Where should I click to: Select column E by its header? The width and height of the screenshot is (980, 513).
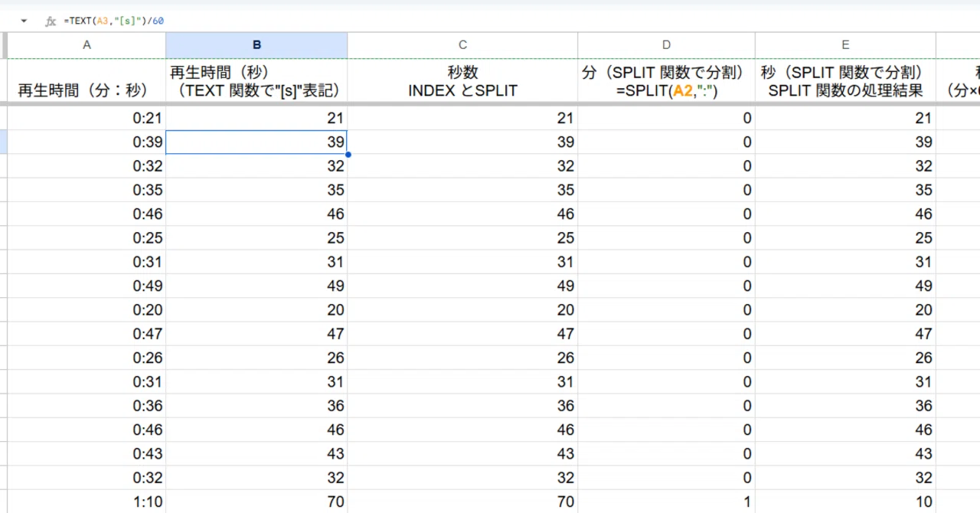click(845, 45)
